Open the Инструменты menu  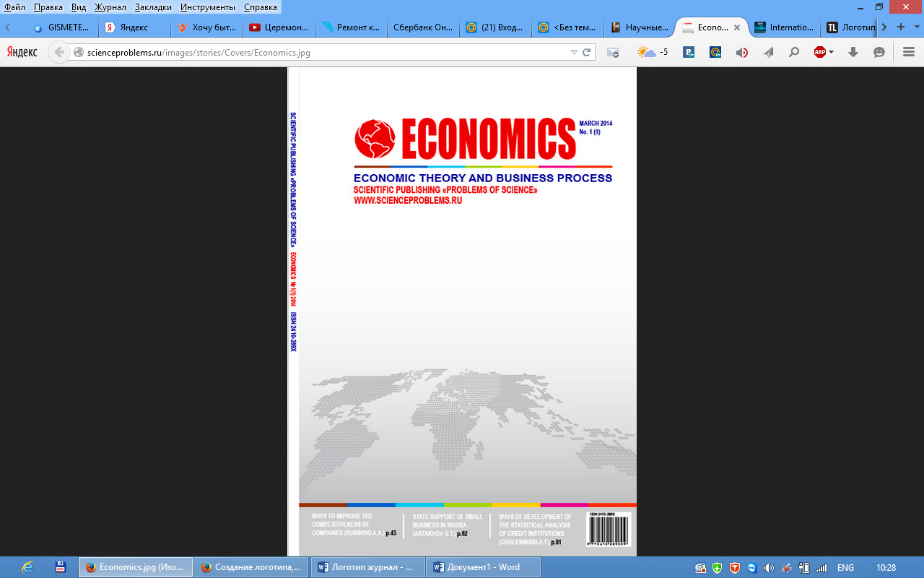(x=208, y=7)
